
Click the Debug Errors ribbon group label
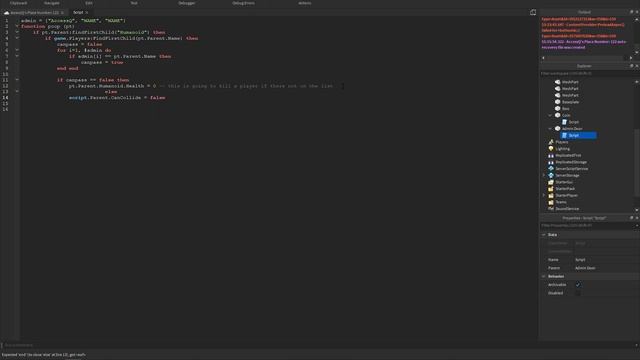(243, 3)
